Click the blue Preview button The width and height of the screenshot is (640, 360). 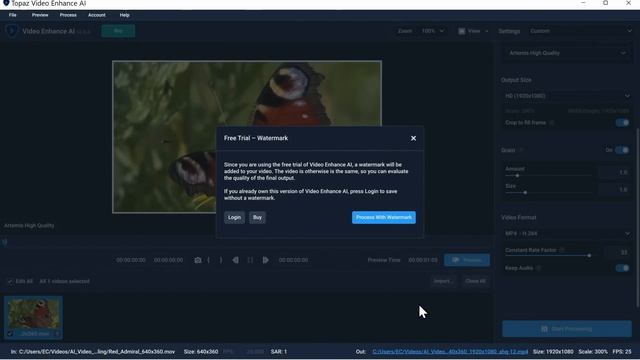coord(467,260)
